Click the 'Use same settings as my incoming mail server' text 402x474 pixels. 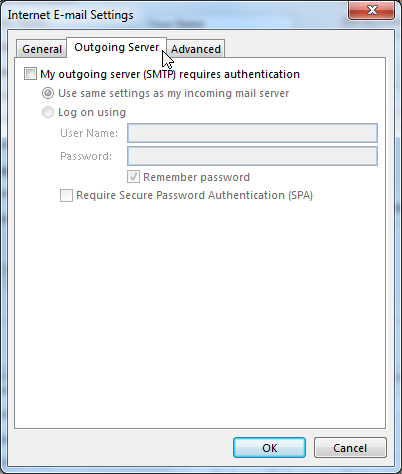tap(174, 93)
